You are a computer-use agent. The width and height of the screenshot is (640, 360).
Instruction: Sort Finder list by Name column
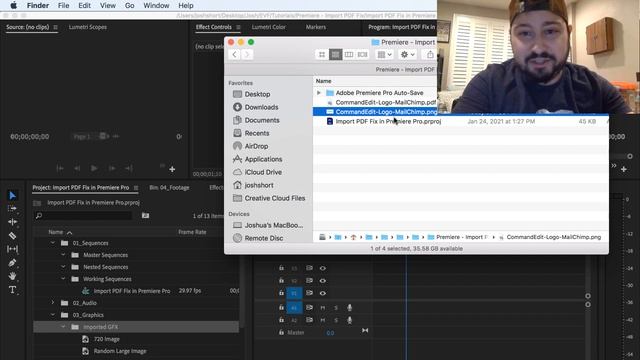click(324, 81)
